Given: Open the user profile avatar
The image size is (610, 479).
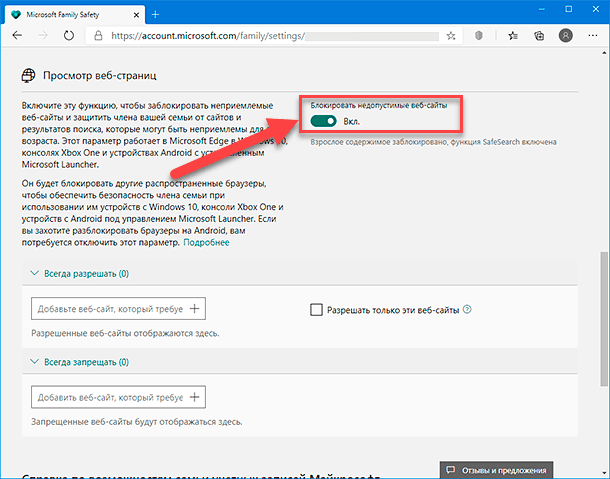Looking at the screenshot, I should [566, 36].
